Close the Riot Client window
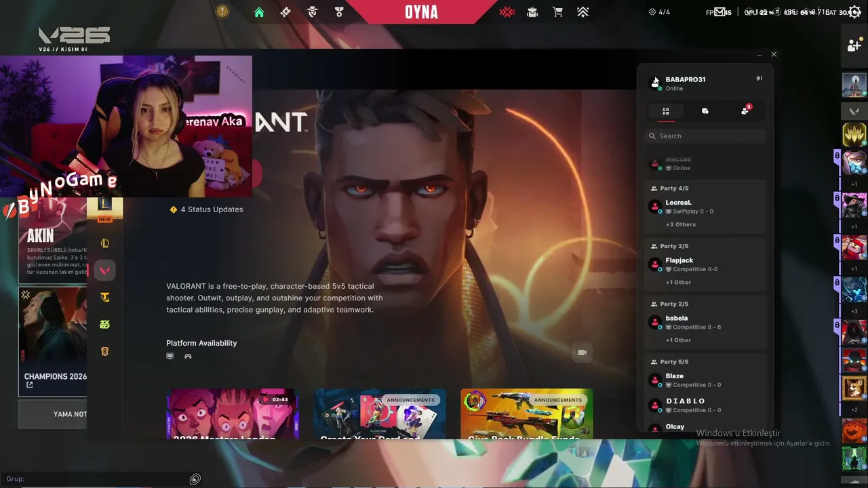868x488 pixels. pyautogui.click(x=774, y=54)
